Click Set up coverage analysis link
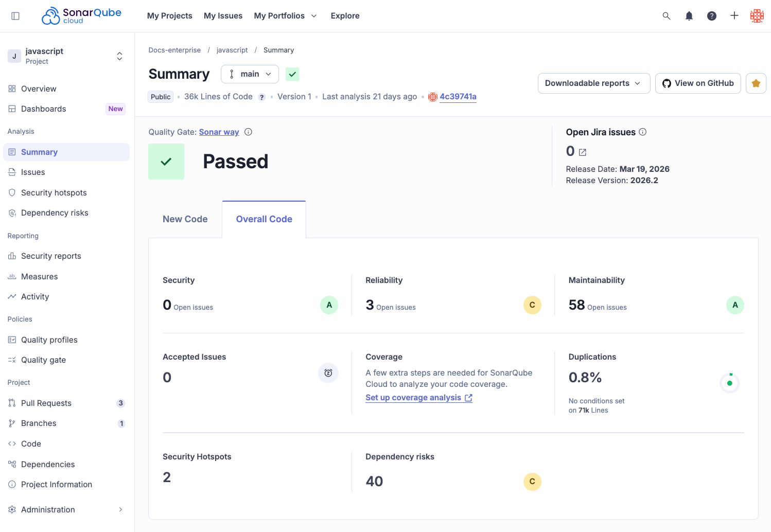The width and height of the screenshot is (771, 532). point(419,398)
